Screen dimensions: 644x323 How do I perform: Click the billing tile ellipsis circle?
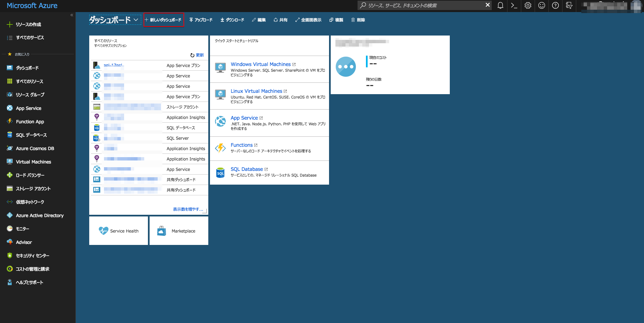(346, 67)
